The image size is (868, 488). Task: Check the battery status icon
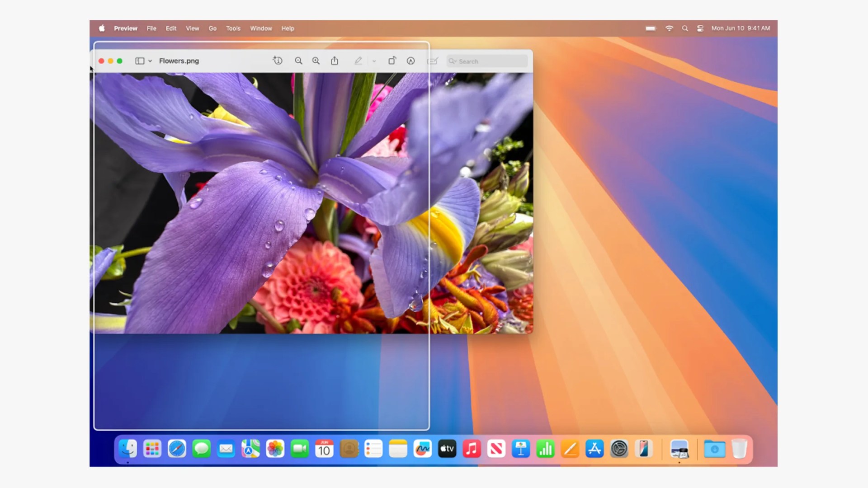tap(651, 28)
